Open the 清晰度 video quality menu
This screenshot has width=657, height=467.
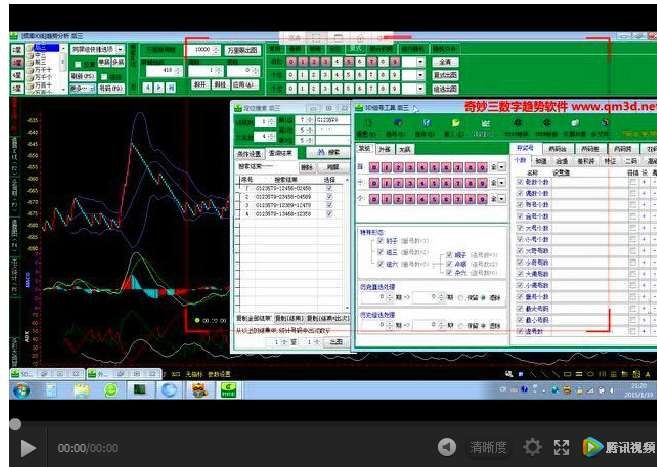point(488,447)
